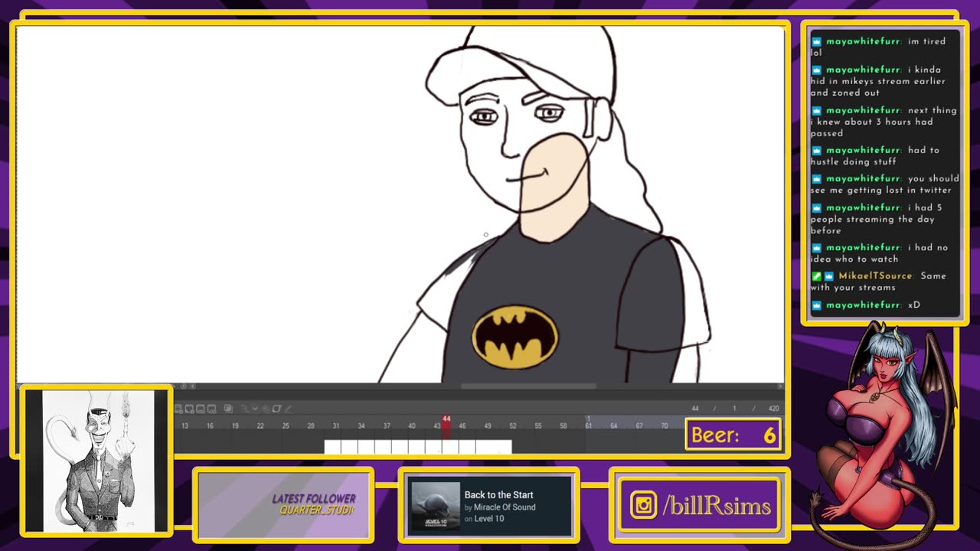Click the end frame field showing 420

[x=773, y=409]
